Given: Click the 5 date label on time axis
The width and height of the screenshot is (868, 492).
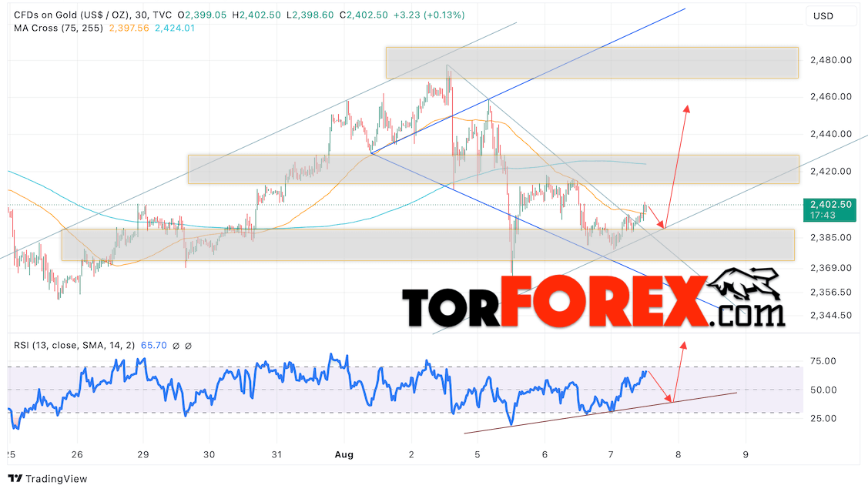Looking at the screenshot, I should (x=478, y=455).
